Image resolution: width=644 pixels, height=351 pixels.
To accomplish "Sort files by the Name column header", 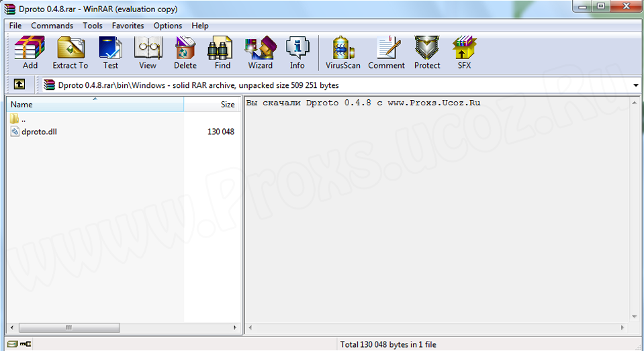I will coord(95,104).
